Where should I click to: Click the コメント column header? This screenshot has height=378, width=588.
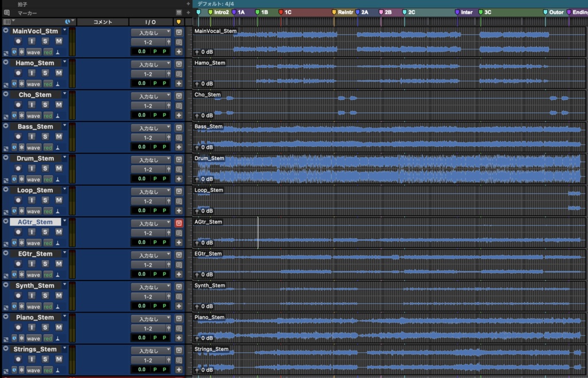[x=103, y=22]
